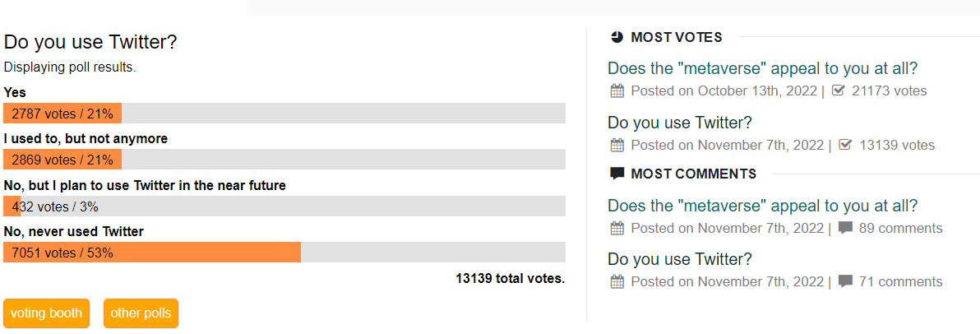The width and height of the screenshot is (980, 334).
Task: Open 'Do you use Twitter?' under Most Comments
Action: point(679,259)
